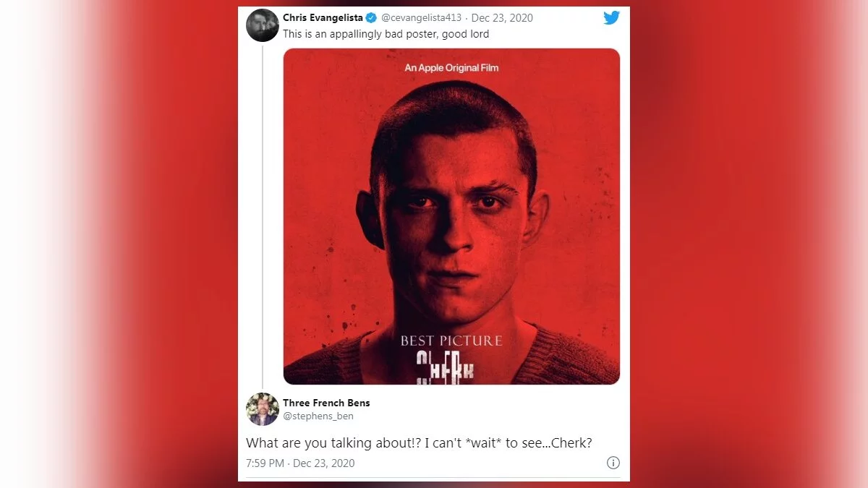Click the blue verified badge
The image size is (868, 488).
coord(372,18)
